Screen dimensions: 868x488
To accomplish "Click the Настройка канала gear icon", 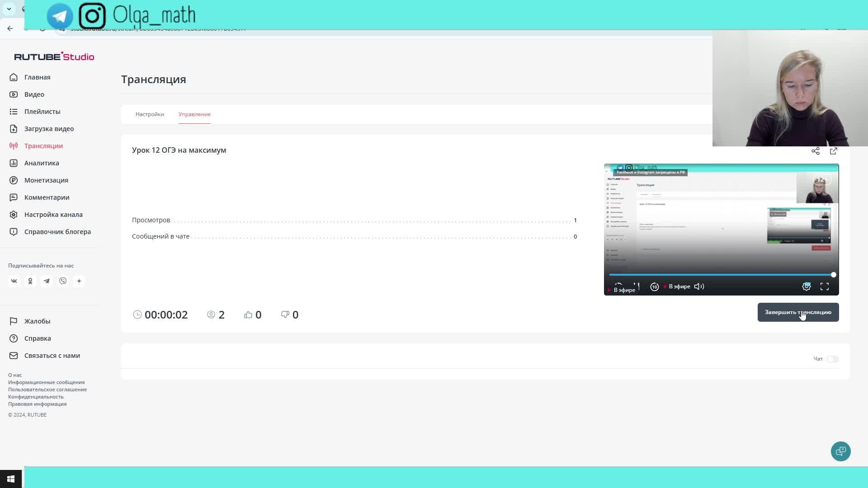I will [14, 215].
